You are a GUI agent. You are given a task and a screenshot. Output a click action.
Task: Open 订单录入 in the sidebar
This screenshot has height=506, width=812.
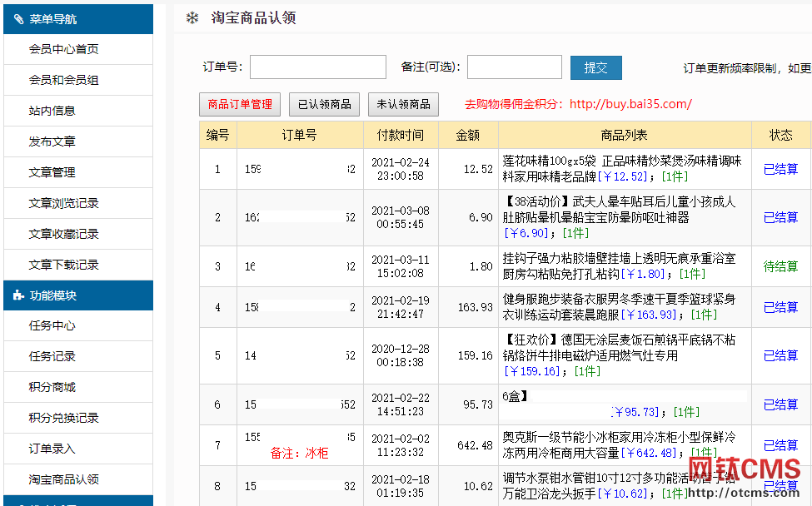pos(52,449)
